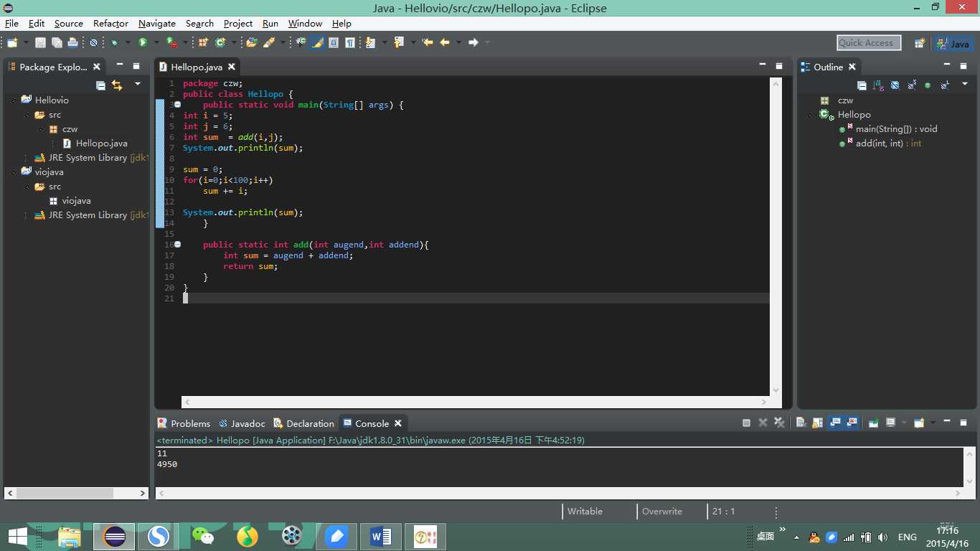Screen dimensions: 980x551
Task: Open the Navigate menu
Action: pos(156,24)
